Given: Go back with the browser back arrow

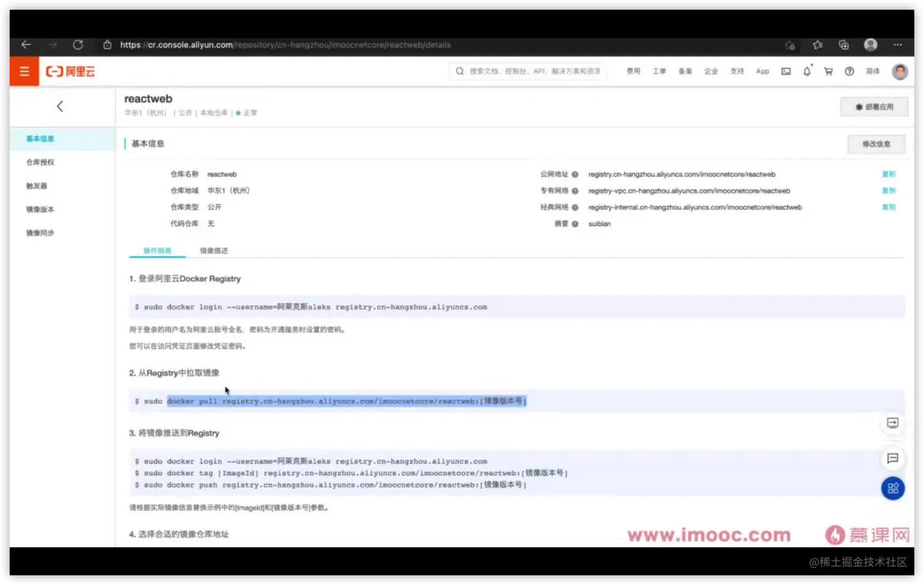Looking at the screenshot, I should point(26,45).
